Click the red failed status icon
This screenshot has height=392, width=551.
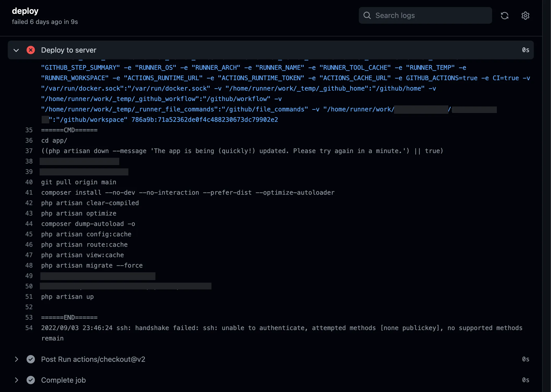click(31, 50)
